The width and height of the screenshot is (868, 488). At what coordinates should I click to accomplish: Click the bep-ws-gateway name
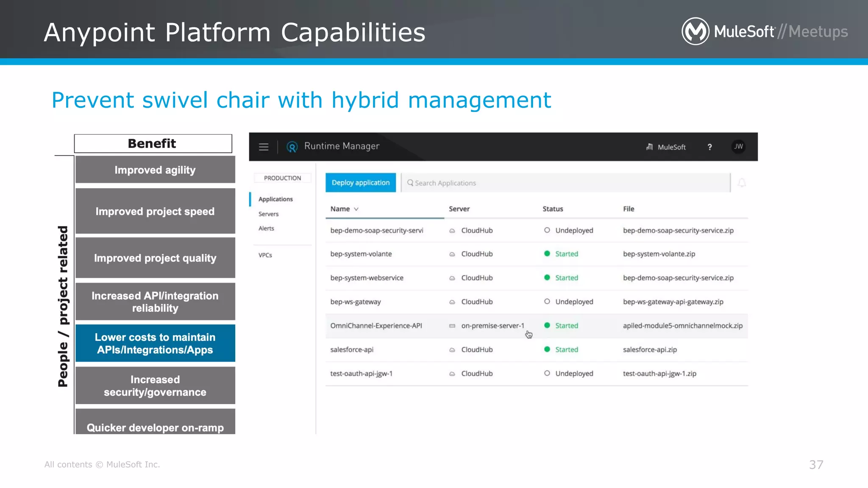click(356, 302)
